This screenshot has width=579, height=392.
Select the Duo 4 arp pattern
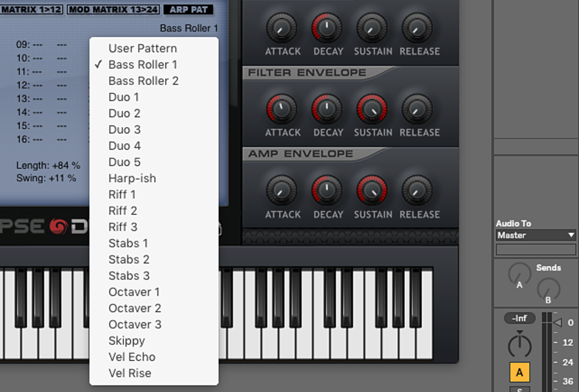coord(154,146)
